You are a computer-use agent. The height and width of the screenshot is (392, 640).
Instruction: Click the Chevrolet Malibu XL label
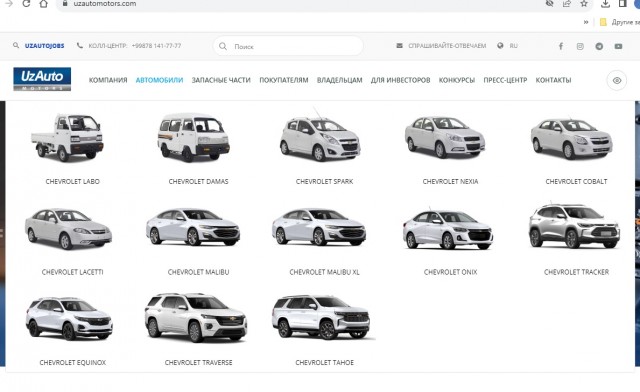coord(324,272)
